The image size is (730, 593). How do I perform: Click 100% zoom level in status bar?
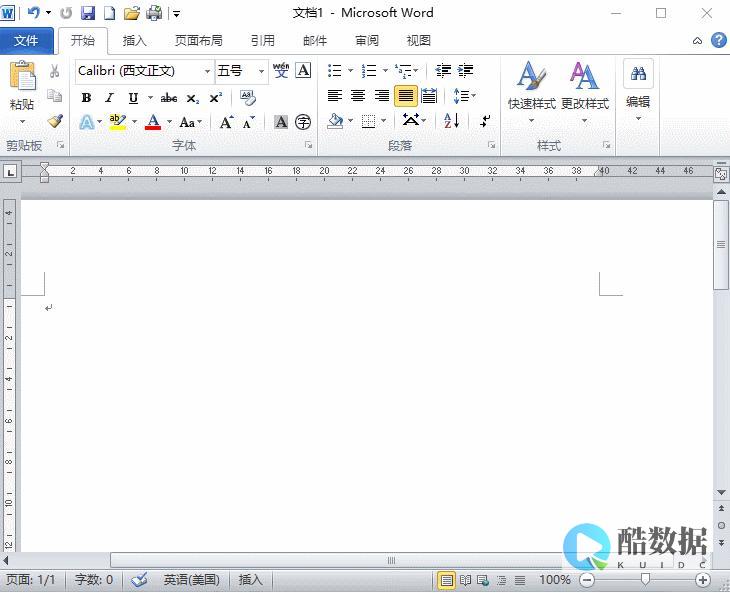(554, 580)
